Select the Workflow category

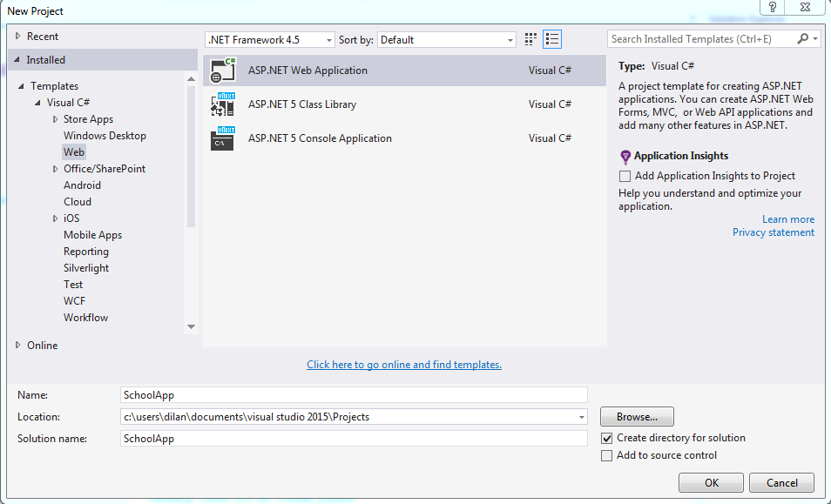tap(86, 318)
